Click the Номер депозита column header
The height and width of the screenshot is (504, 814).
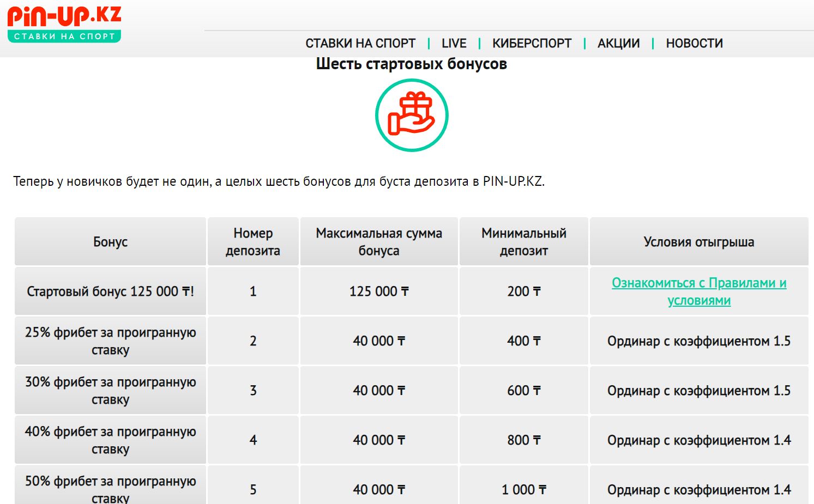(x=253, y=242)
